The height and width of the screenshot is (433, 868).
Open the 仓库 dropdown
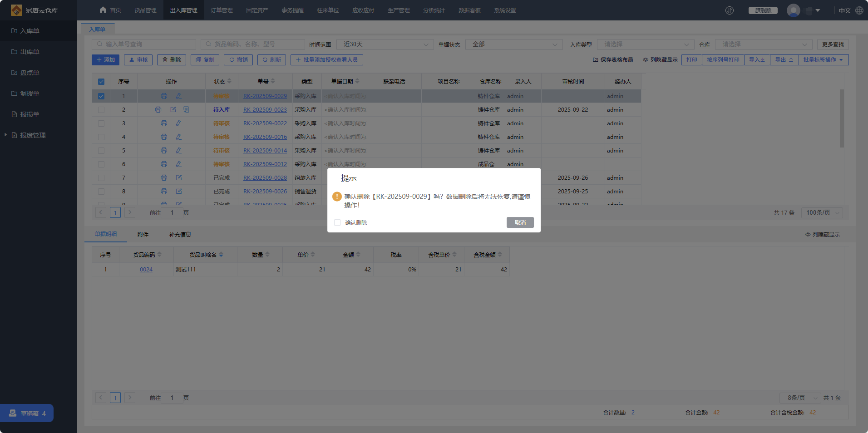(x=764, y=44)
